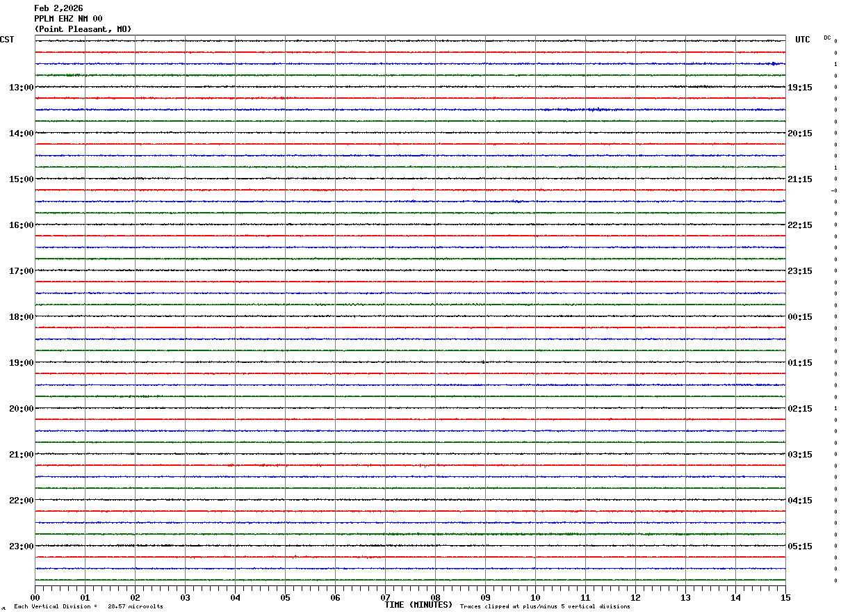Select minute 00 on the bottom axis
The height and width of the screenshot is (616, 841).
(35, 597)
